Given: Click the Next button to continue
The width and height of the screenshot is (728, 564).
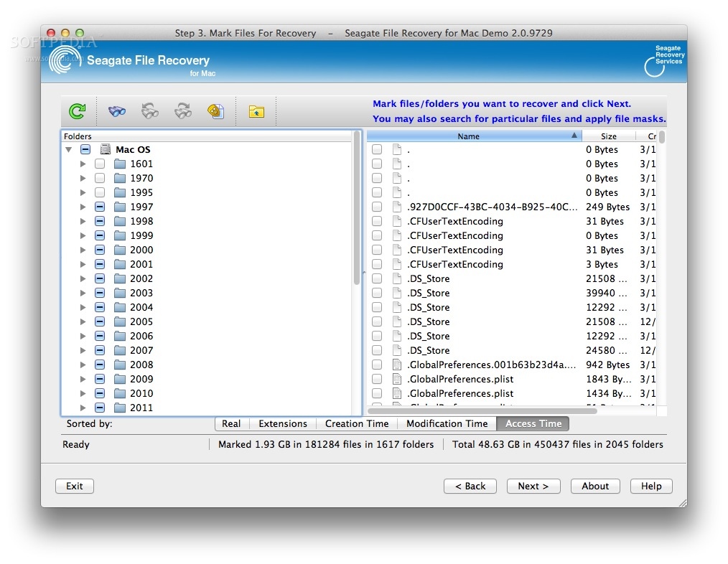Looking at the screenshot, I should coord(533,486).
